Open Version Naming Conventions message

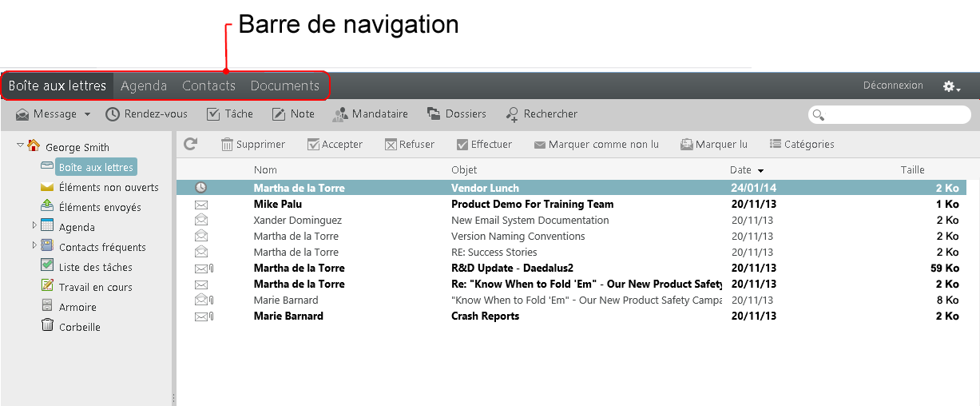518,236
